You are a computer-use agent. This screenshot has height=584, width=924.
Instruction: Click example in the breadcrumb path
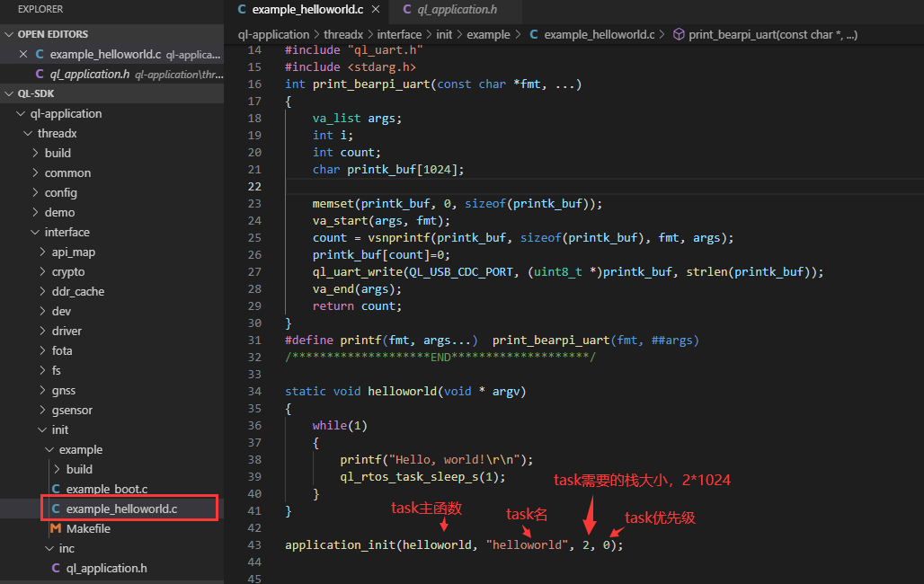[489, 35]
